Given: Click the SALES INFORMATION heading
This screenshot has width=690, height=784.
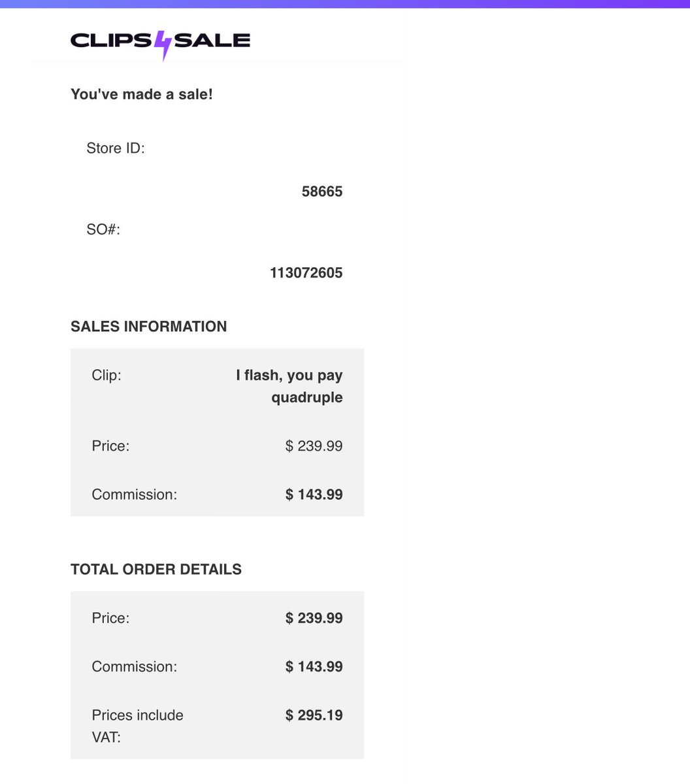Looking at the screenshot, I should click(x=149, y=327).
